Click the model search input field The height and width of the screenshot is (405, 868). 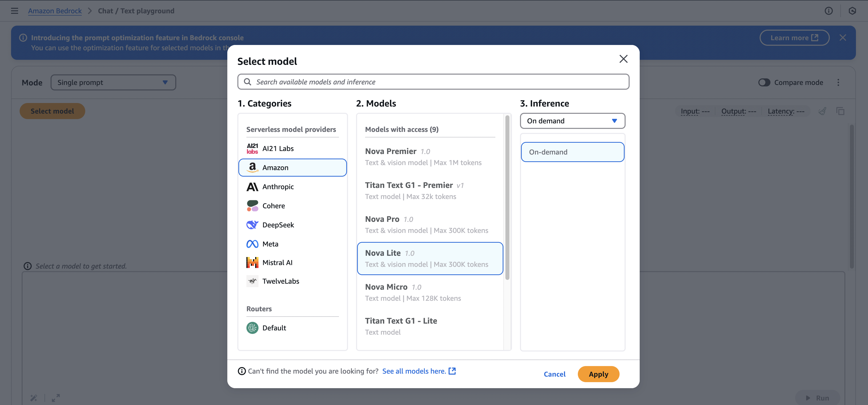[x=433, y=82]
